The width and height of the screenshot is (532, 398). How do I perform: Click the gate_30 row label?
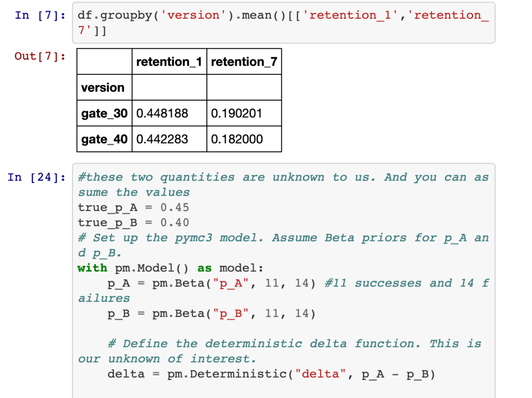coord(104,113)
